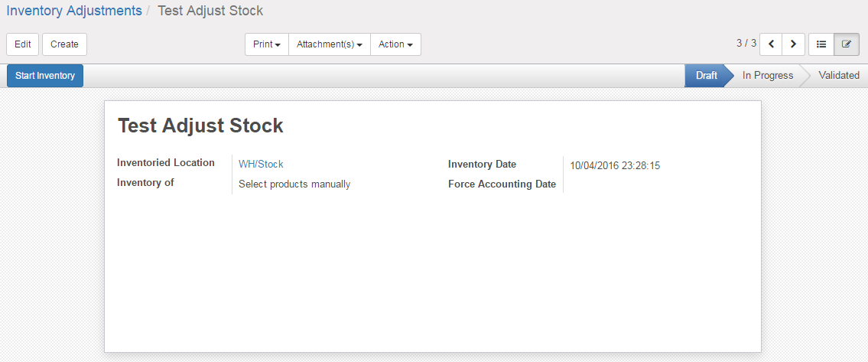Image resolution: width=868 pixels, height=362 pixels.
Task: Select the Validated status stage
Action: pyautogui.click(x=838, y=76)
